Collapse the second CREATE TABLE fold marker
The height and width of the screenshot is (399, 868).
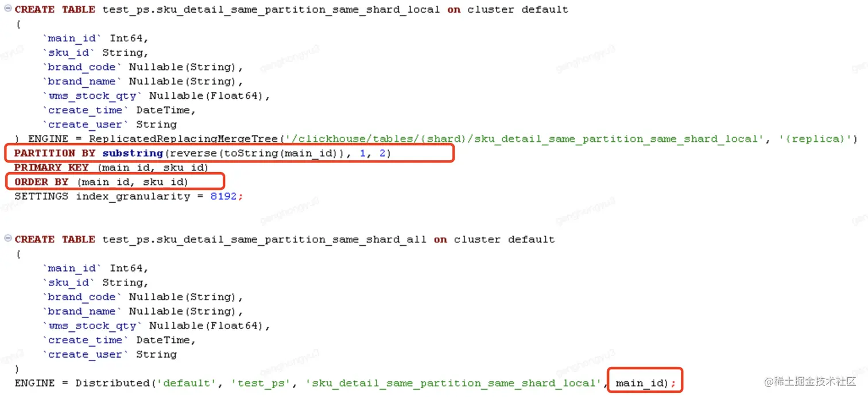pos(8,239)
